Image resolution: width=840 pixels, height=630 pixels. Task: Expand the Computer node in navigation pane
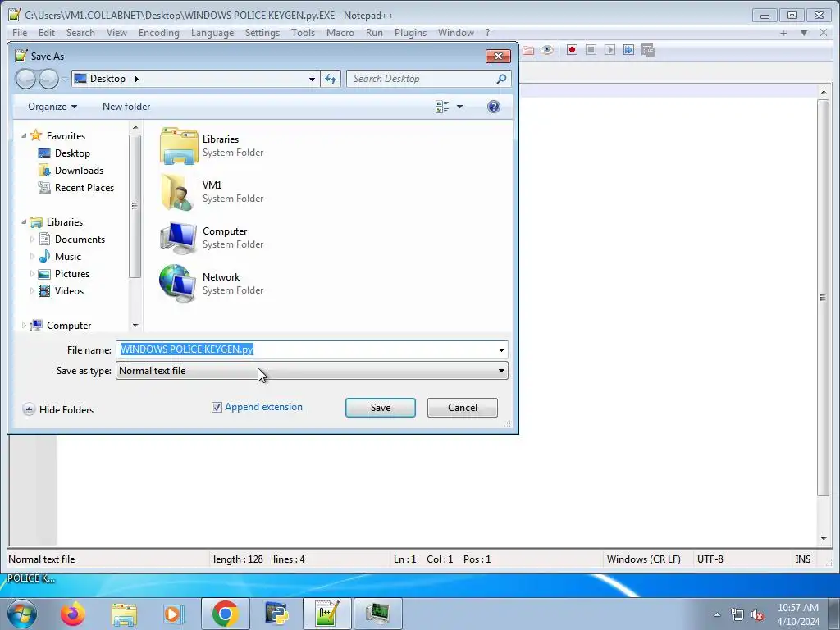[x=24, y=325]
